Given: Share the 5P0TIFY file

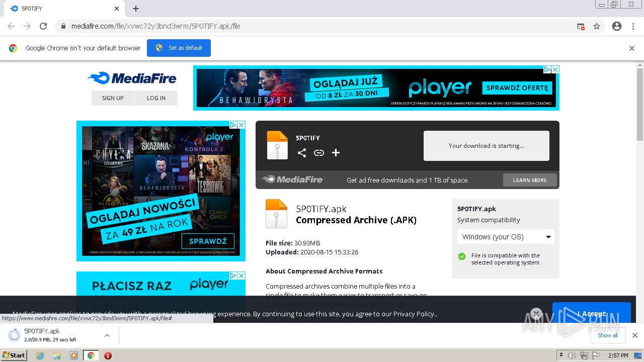Looking at the screenshot, I should click(302, 153).
